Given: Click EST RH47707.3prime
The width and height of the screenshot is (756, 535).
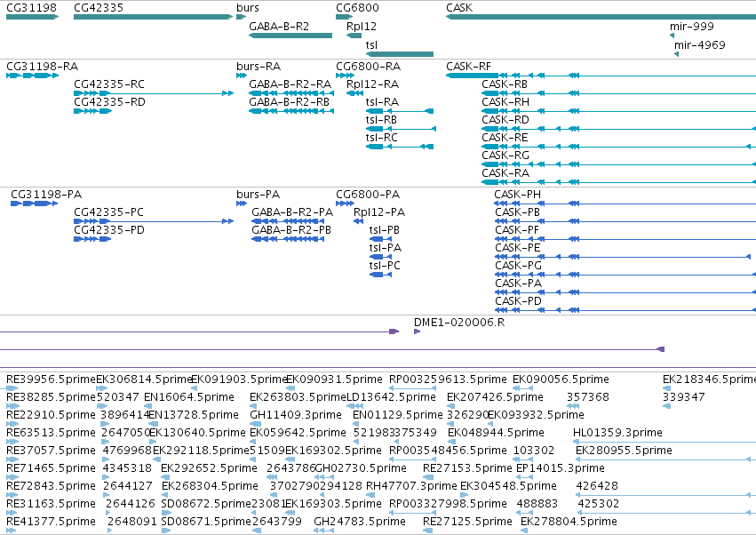Looking at the screenshot, I should [411, 486].
